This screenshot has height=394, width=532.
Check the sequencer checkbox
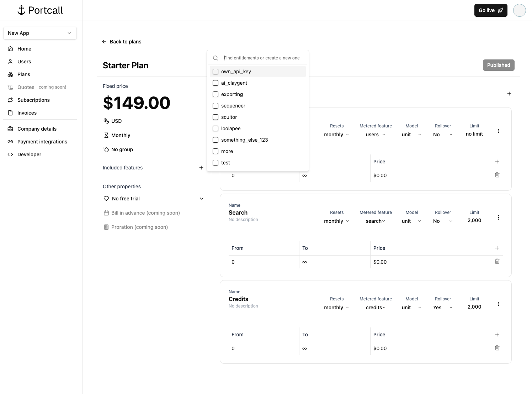point(215,106)
